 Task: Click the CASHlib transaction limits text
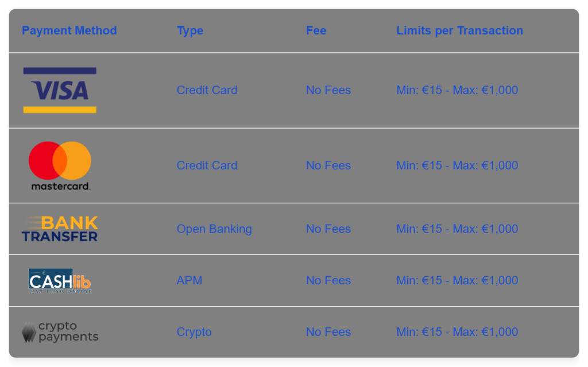coord(457,280)
